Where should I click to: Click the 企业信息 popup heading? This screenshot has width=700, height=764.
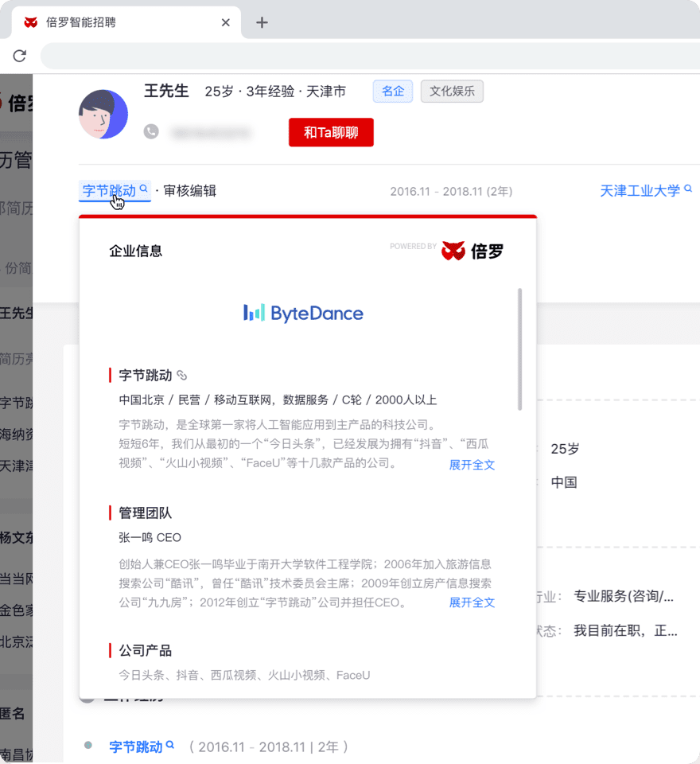point(135,251)
